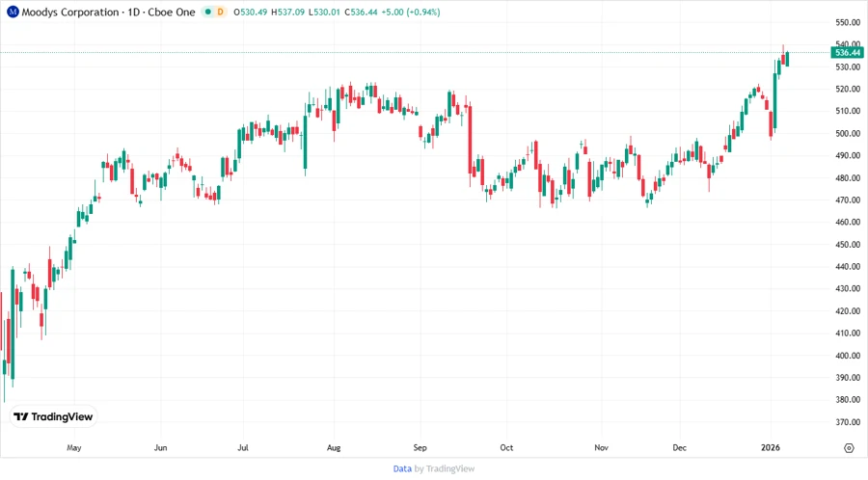Click the orange D delayed-data badge

[x=220, y=12]
